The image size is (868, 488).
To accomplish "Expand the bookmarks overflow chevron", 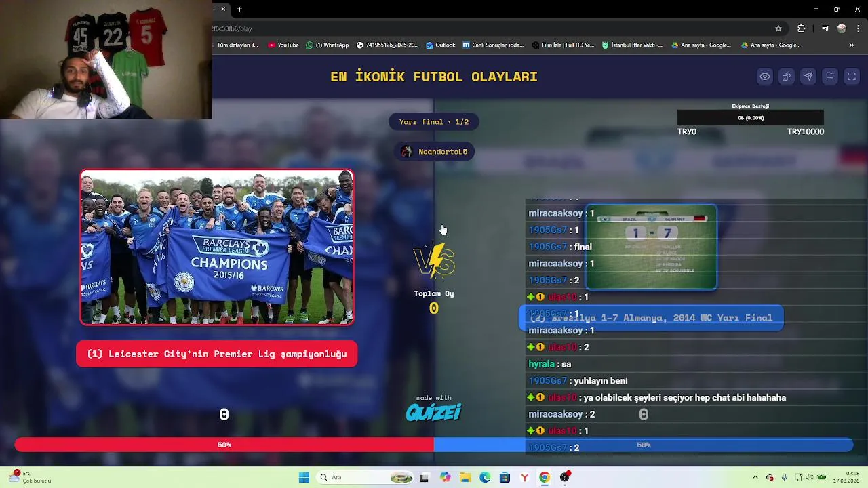I will [851, 45].
